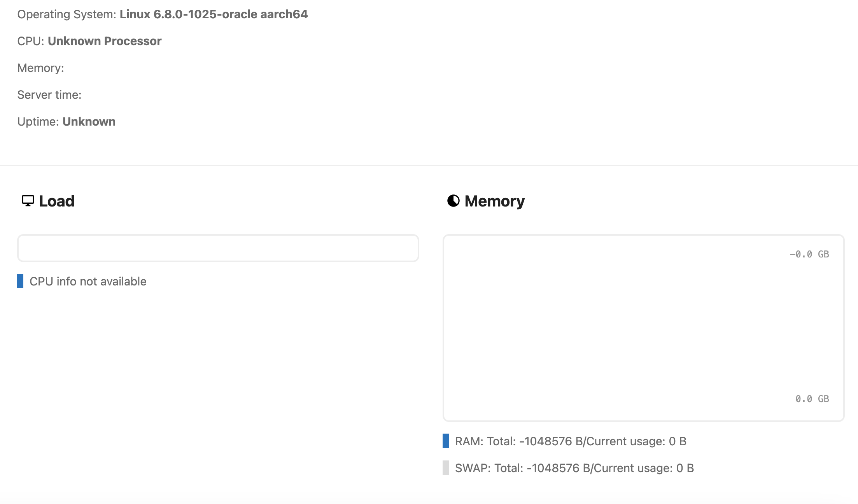Click the Server time label
Viewport: 858px width, 504px height.
click(49, 95)
